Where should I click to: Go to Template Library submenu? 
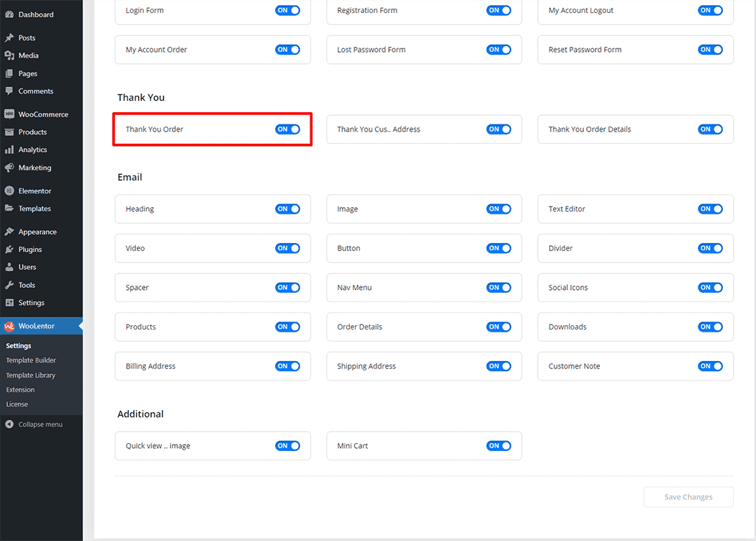point(30,376)
